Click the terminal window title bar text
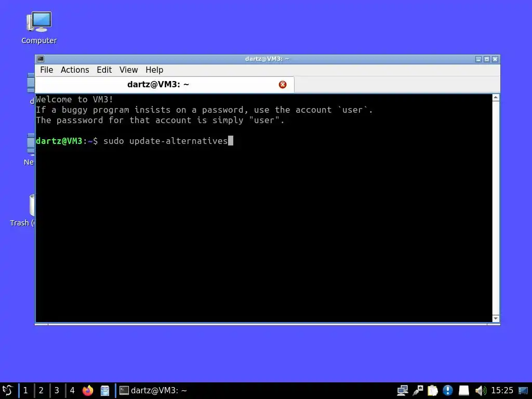Screen dimensions: 532x399 pos(267,59)
